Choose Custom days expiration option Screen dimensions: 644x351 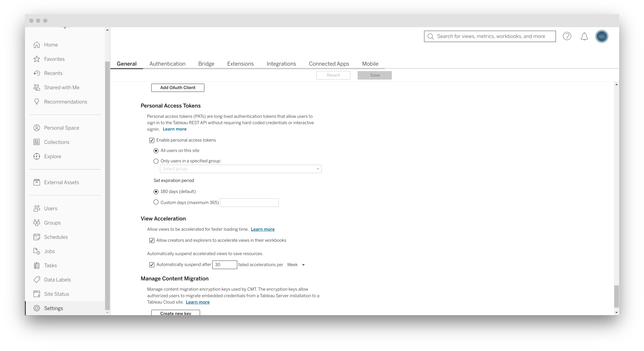156,202
